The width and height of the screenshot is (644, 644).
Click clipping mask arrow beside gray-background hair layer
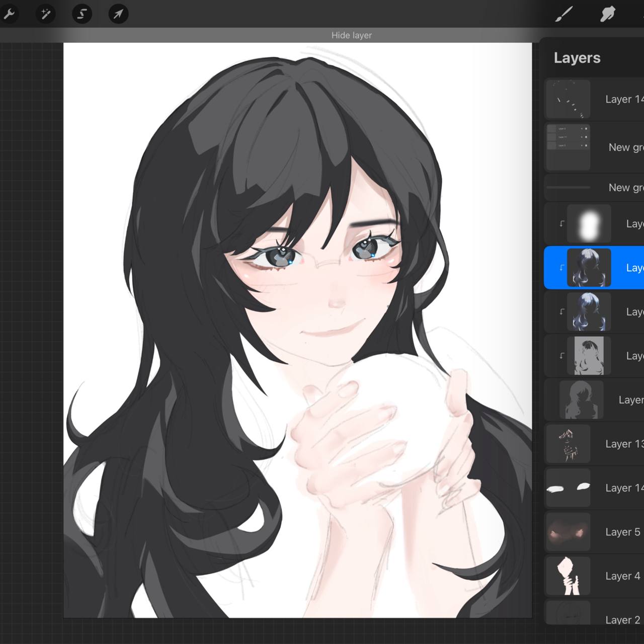click(562, 356)
